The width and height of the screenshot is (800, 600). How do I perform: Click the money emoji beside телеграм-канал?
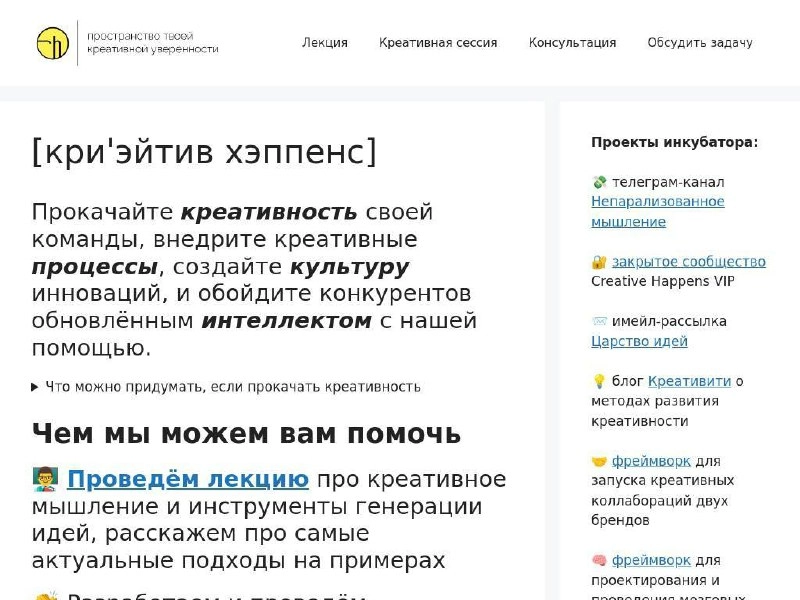[599, 182]
